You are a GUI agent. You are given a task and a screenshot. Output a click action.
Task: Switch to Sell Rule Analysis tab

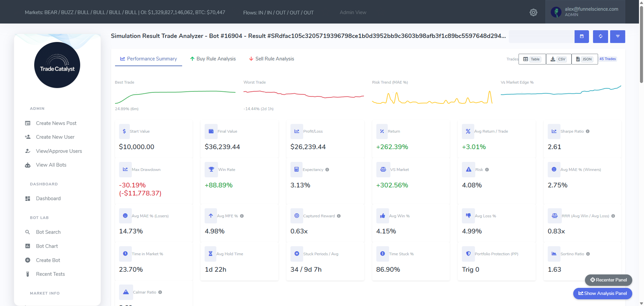(x=271, y=59)
